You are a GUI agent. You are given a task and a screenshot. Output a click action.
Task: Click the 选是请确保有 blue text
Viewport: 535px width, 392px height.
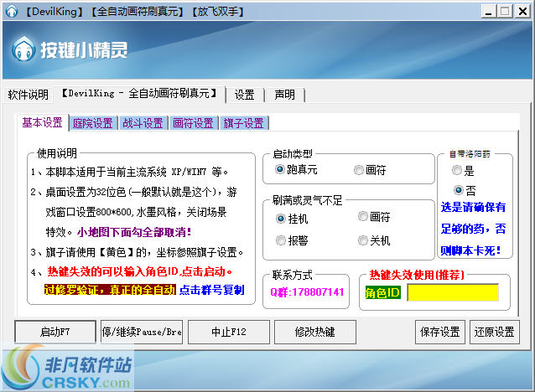coord(473,207)
